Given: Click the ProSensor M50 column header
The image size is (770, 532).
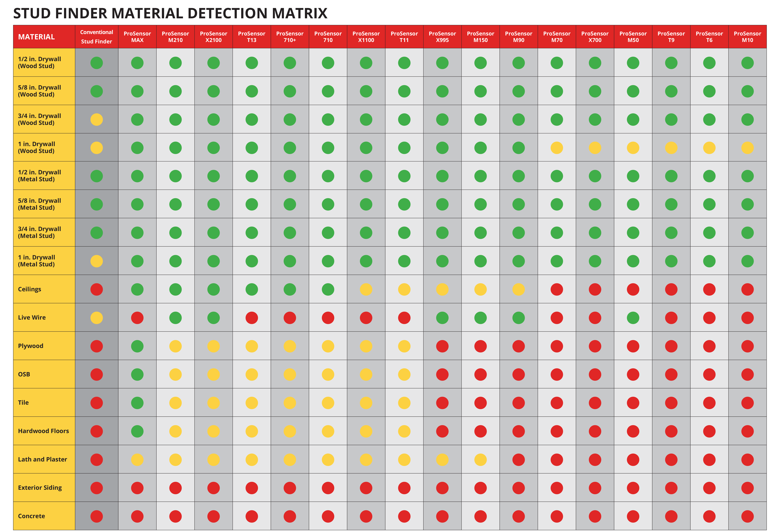Looking at the screenshot, I should pos(633,37).
